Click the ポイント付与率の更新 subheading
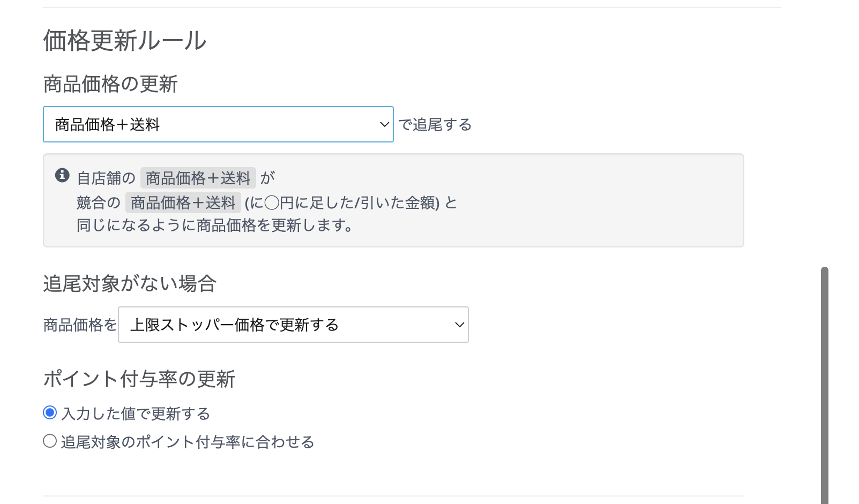Image resolution: width=859 pixels, height=504 pixels. click(x=139, y=379)
